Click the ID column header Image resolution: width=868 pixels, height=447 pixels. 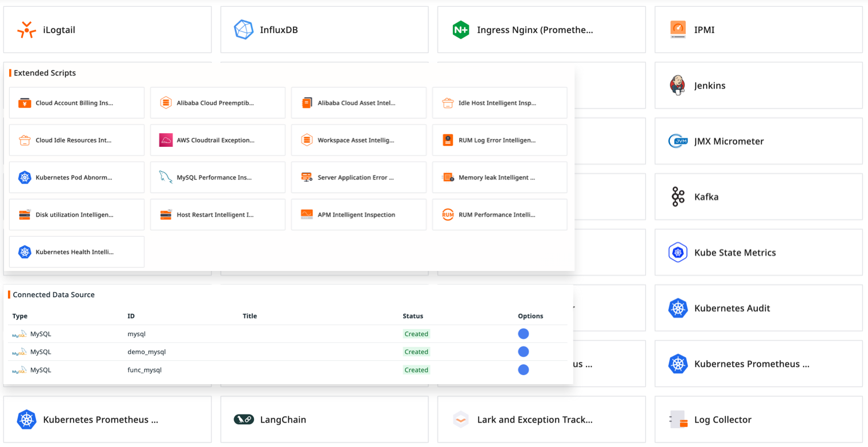[x=131, y=316]
